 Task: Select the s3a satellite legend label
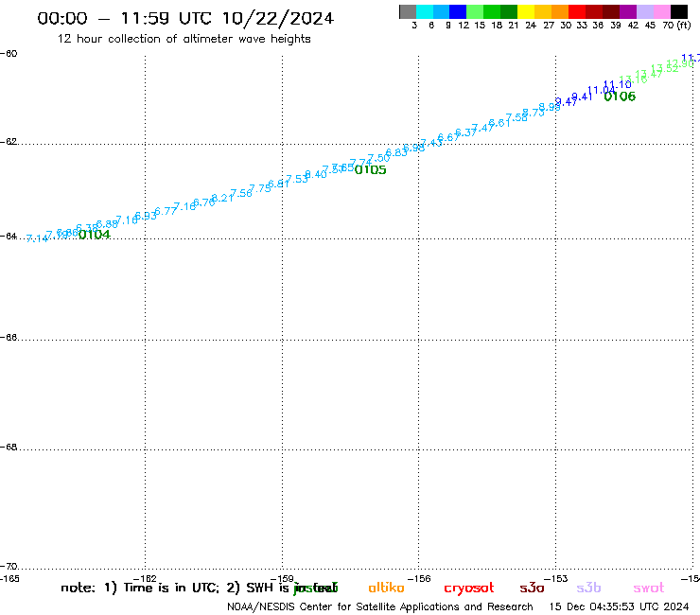pyautogui.click(x=532, y=588)
